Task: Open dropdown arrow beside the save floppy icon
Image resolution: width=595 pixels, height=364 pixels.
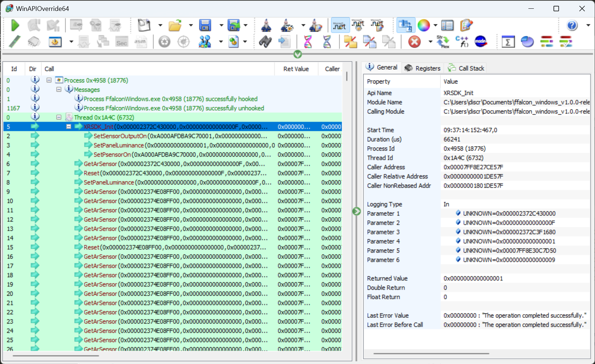Action: [221, 25]
